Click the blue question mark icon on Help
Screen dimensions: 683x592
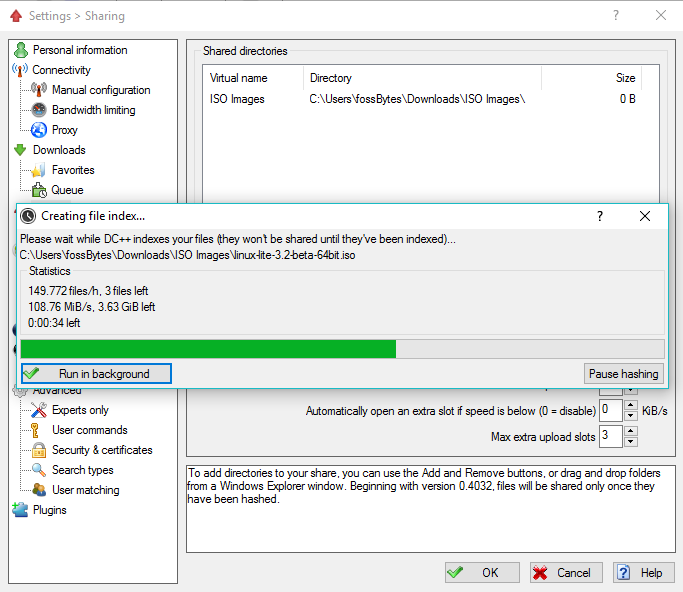point(623,572)
